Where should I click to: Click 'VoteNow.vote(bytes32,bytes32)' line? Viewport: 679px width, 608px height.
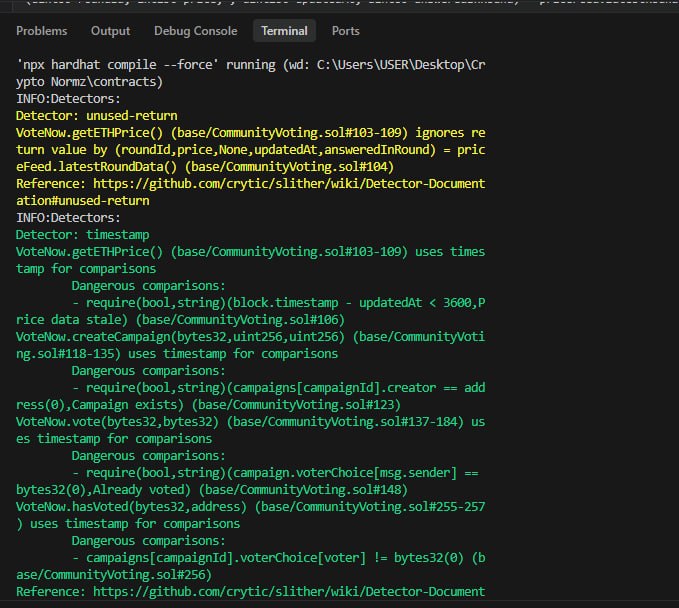point(250,421)
